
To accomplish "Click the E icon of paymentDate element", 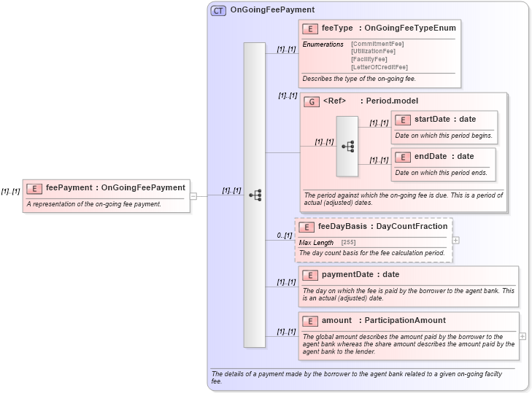I will pos(310,276).
